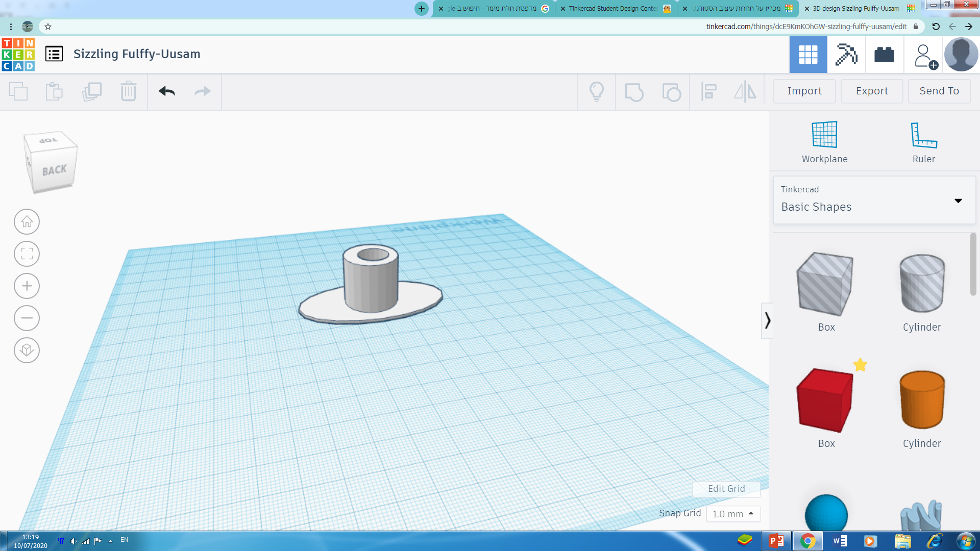Click the Edit Grid button
Viewport: 980px width, 551px height.
(726, 488)
